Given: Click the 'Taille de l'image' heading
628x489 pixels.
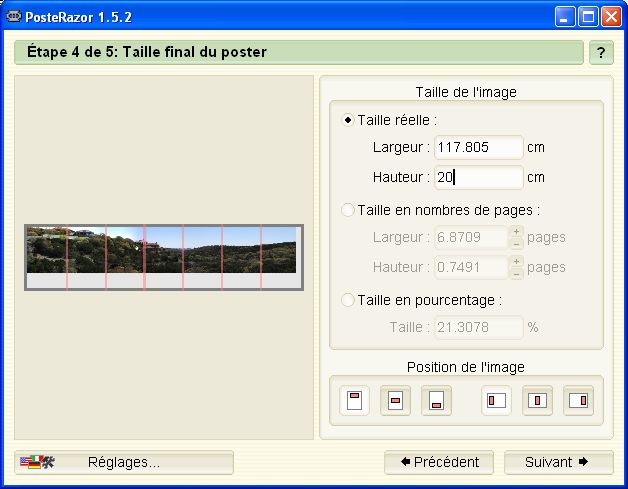Looking at the screenshot, I should 466,92.
